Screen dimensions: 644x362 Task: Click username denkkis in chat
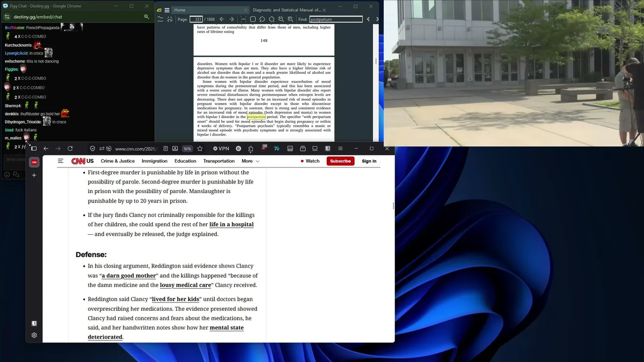pyautogui.click(x=12, y=114)
